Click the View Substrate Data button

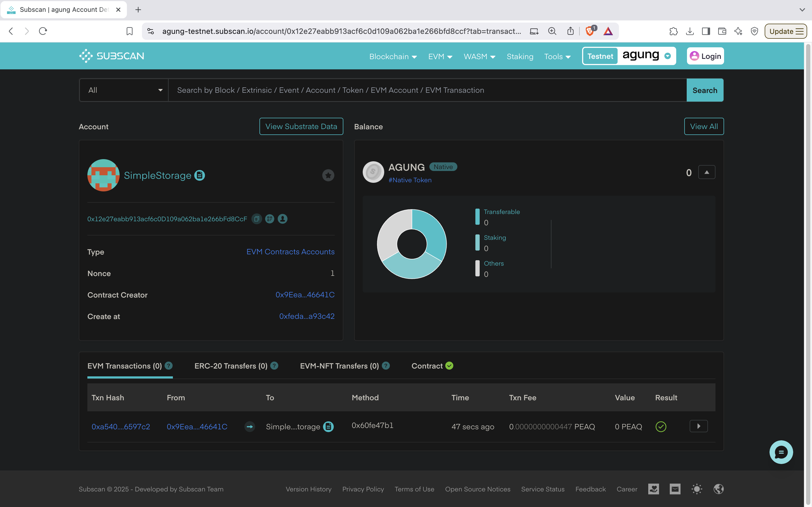tap(301, 126)
